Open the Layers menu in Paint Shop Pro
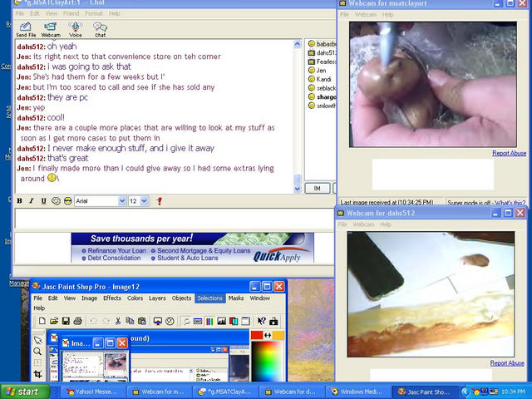Screen dimensions: 532x399 pyautogui.click(x=157, y=298)
